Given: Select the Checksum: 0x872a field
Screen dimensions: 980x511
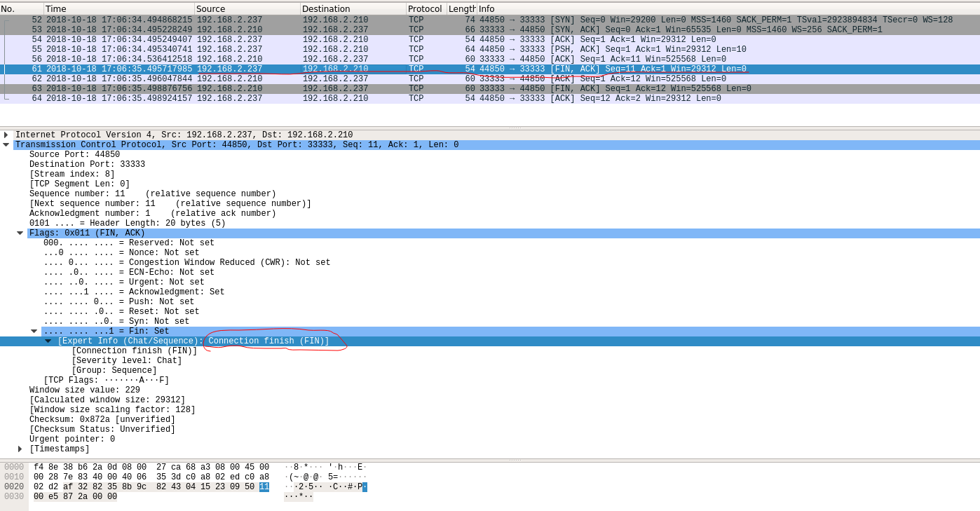Looking at the screenshot, I should 102,420.
